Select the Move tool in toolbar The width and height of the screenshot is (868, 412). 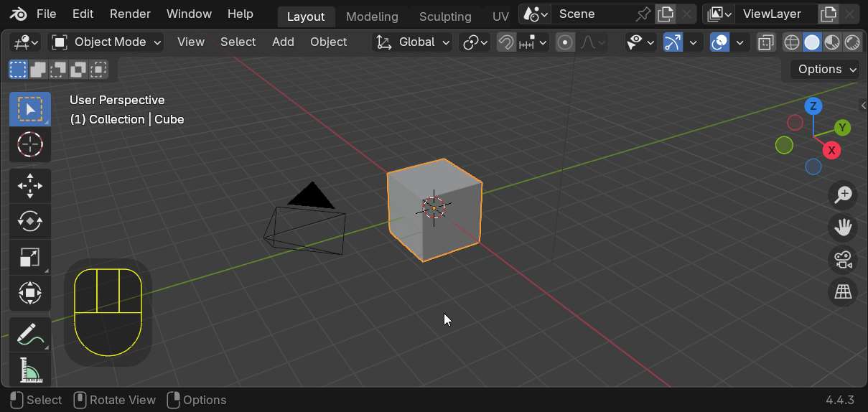pos(29,185)
